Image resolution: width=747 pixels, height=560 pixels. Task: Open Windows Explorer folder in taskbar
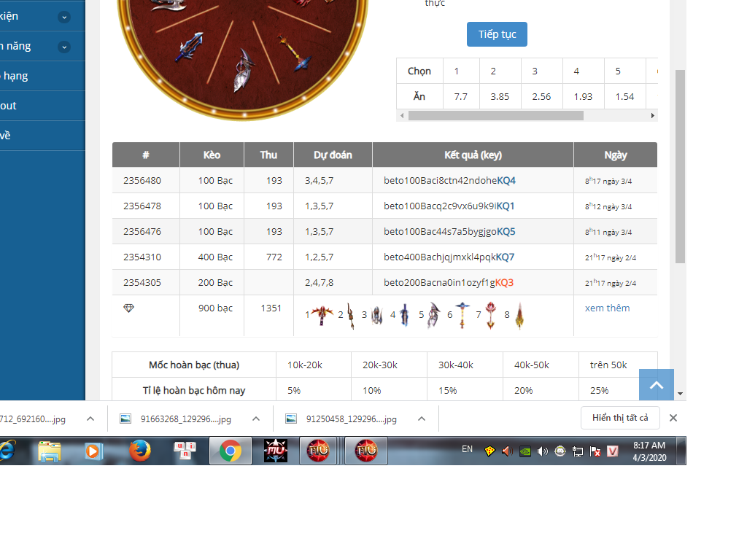pos(49,451)
